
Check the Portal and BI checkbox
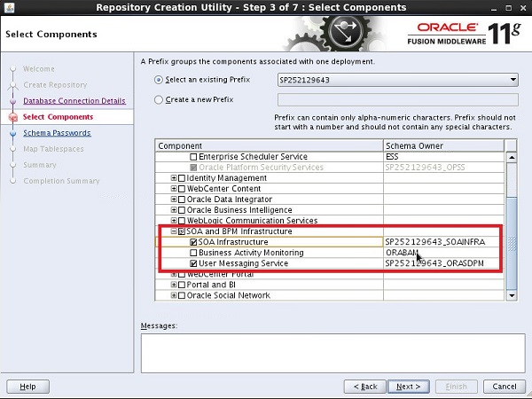(x=182, y=285)
